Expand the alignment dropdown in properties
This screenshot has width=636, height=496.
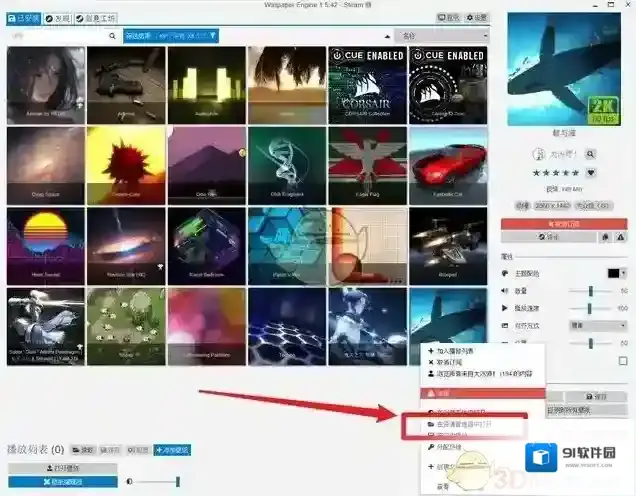tap(597, 325)
